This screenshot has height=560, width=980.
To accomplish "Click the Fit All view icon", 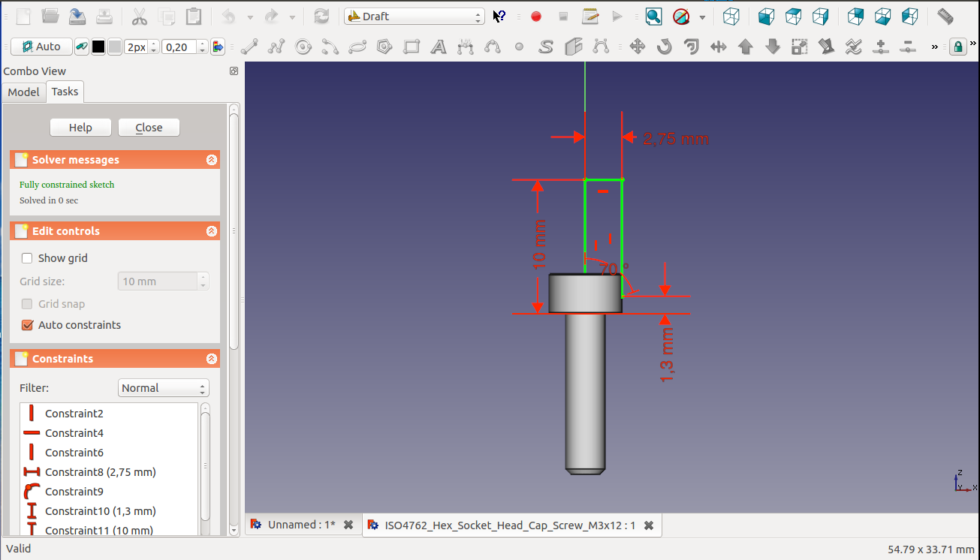I will pyautogui.click(x=653, y=17).
